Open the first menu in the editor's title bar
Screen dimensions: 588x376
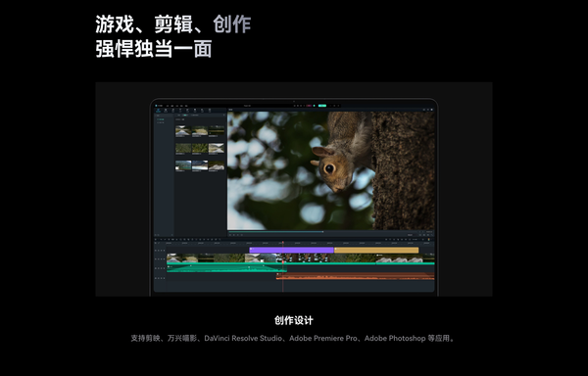coord(168,106)
